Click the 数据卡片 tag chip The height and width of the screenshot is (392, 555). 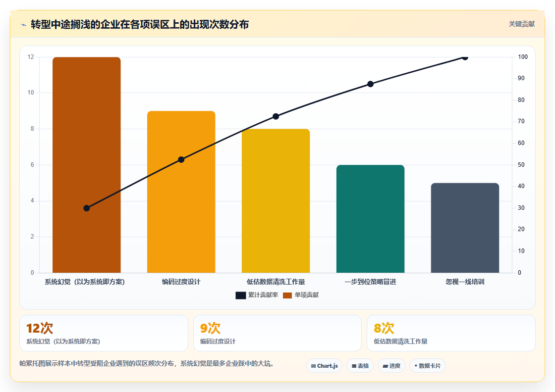(x=428, y=366)
